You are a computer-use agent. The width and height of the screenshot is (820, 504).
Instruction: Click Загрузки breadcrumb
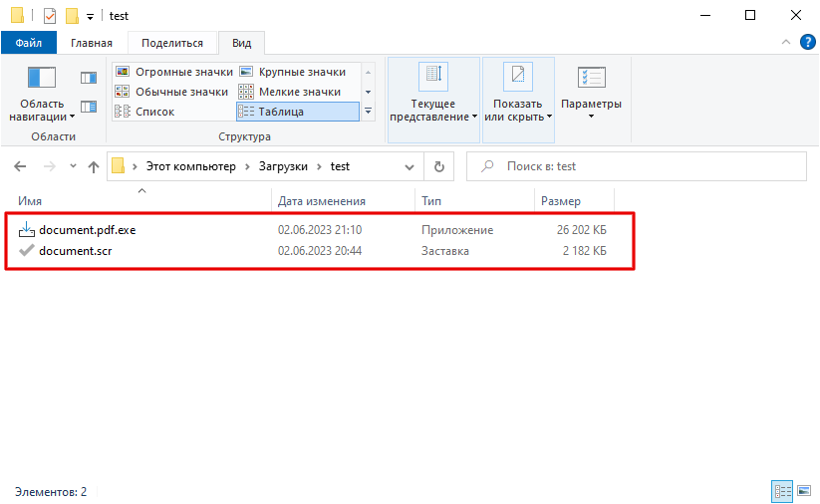[x=283, y=166]
